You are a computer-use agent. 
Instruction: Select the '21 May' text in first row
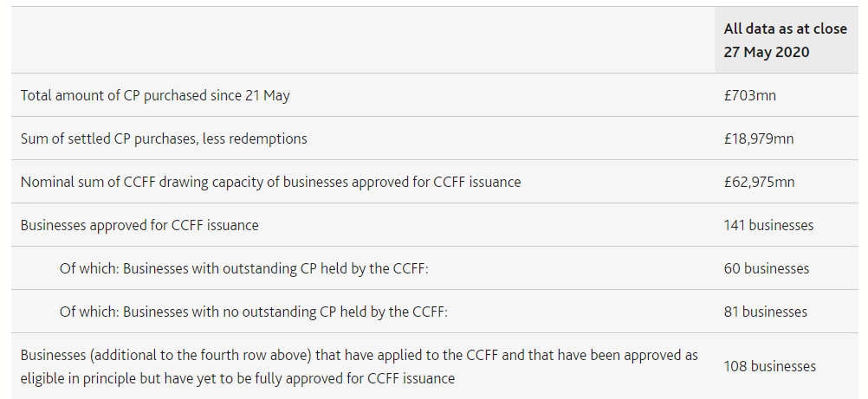pyautogui.click(x=267, y=95)
